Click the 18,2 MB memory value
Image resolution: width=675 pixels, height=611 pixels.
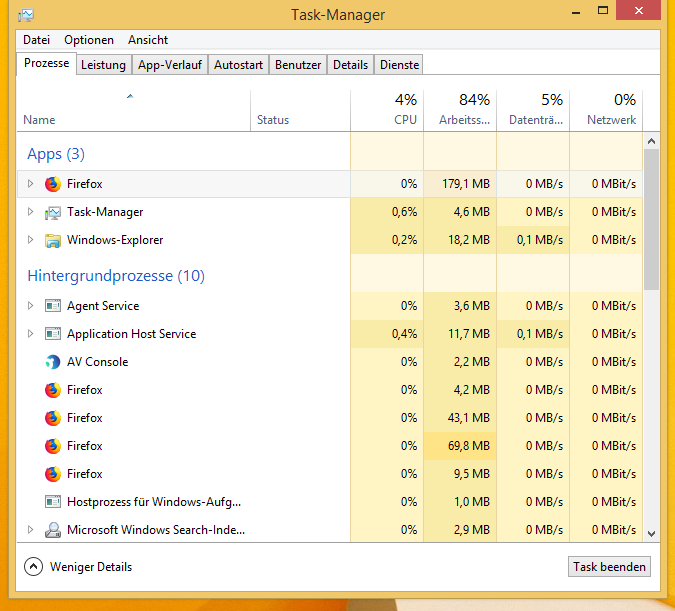point(469,240)
